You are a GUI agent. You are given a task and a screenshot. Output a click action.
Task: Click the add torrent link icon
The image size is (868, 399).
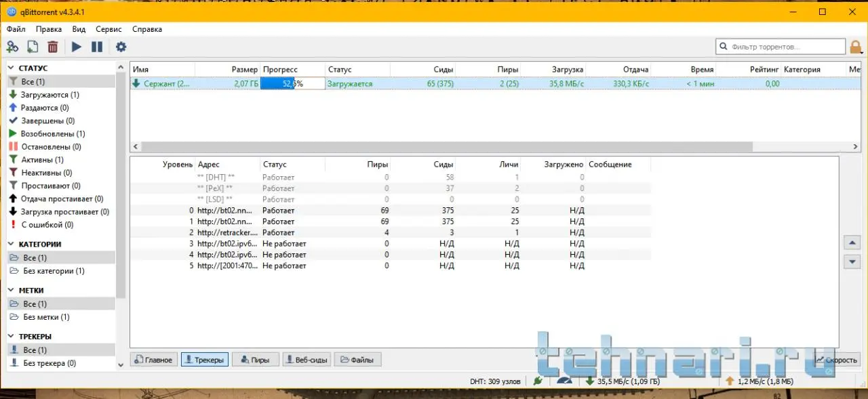tap(12, 47)
